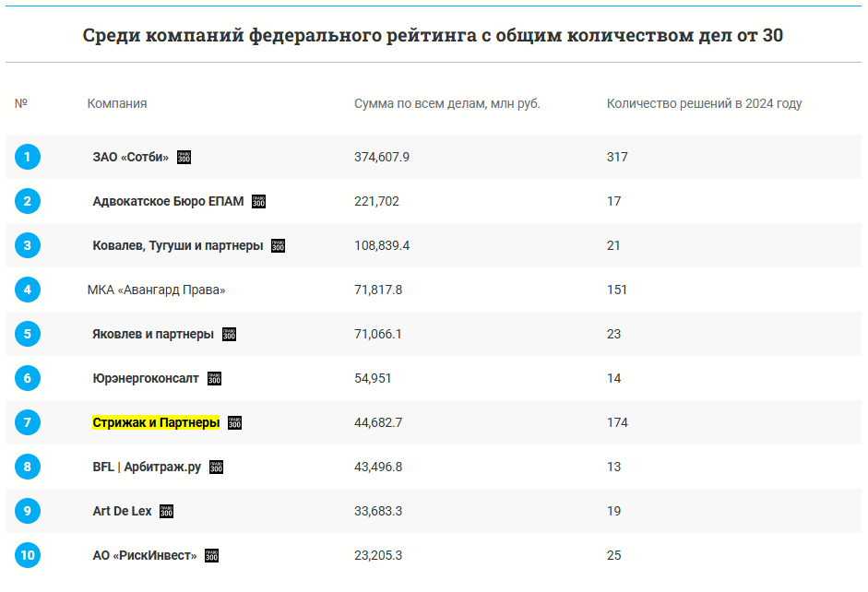Open the Ковалев, Тугуши и партнеры link
The width and height of the screenshot is (868, 592).
coord(178,245)
